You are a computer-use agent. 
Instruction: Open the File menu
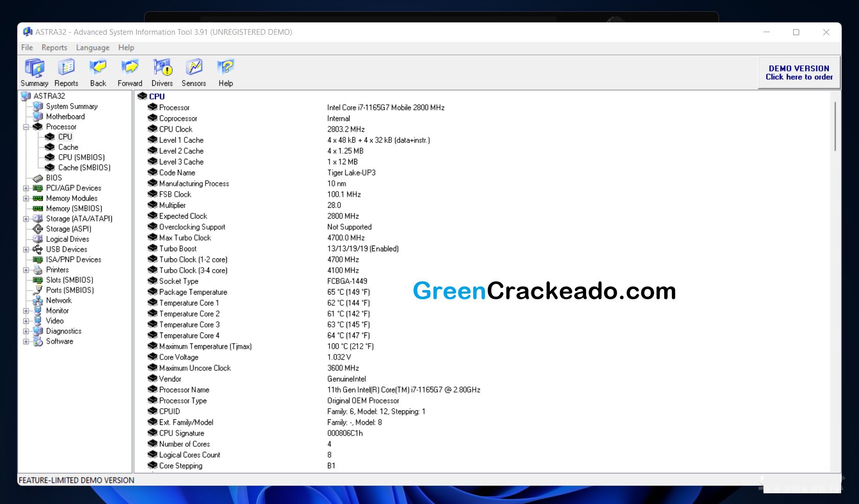27,47
